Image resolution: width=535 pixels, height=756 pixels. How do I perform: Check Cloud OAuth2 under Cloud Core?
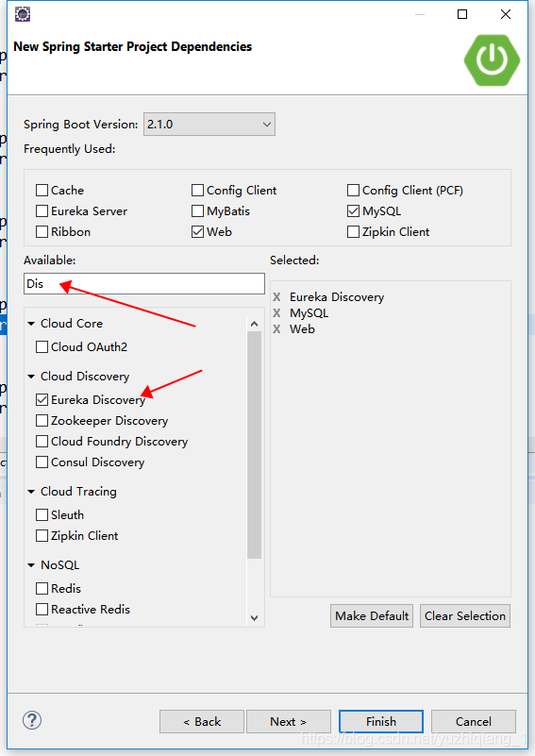(42, 347)
